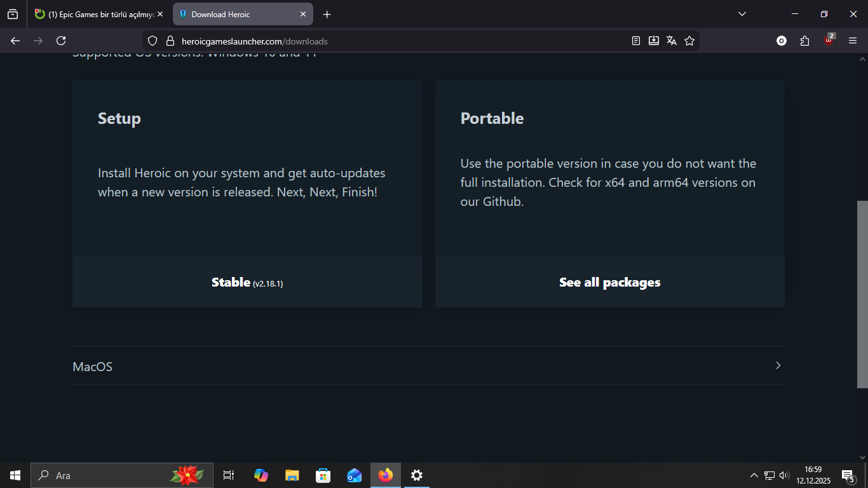Viewport: 868px width, 488px height.
Task: Open the volume tray icon
Action: coord(784,475)
